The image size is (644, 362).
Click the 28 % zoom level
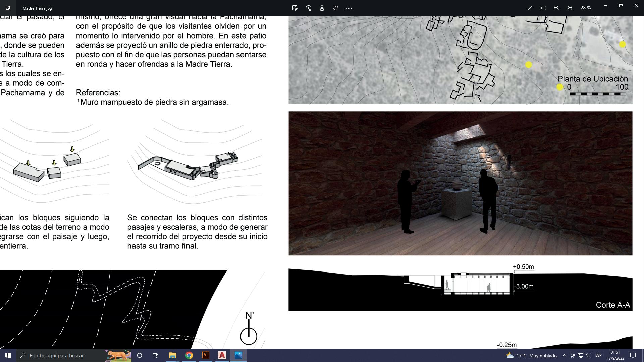point(586,8)
